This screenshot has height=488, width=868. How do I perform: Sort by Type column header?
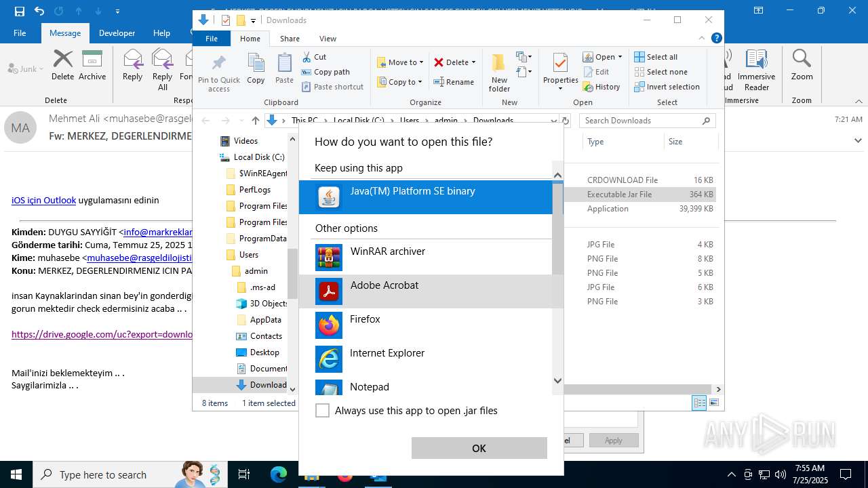tap(623, 142)
